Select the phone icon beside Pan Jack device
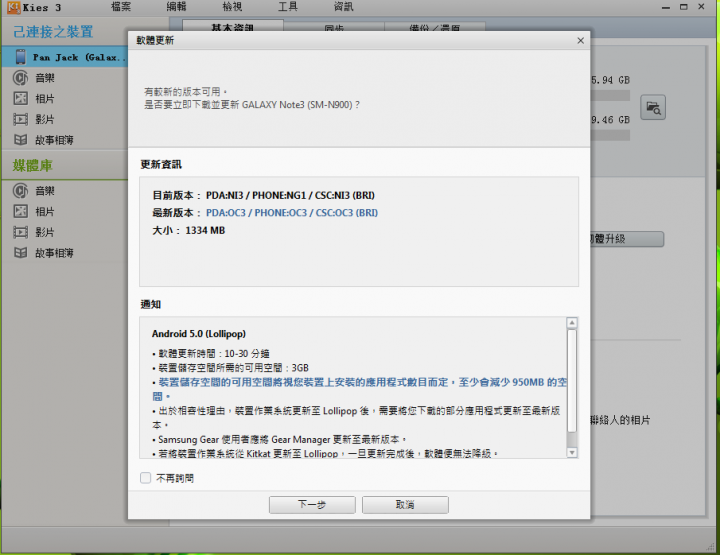Image resolution: width=720 pixels, height=555 pixels. [x=21, y=57]
